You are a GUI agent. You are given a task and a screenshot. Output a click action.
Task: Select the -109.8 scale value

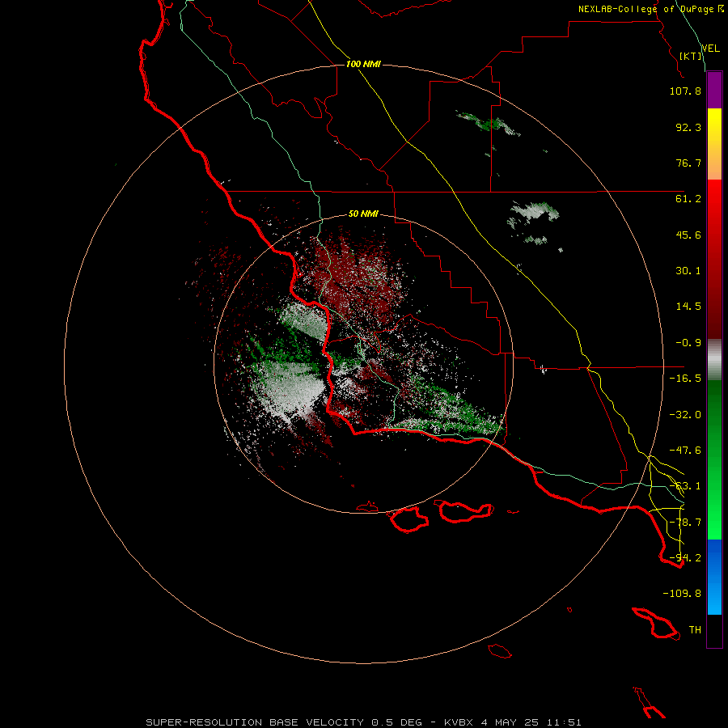[x=682, y=594]
